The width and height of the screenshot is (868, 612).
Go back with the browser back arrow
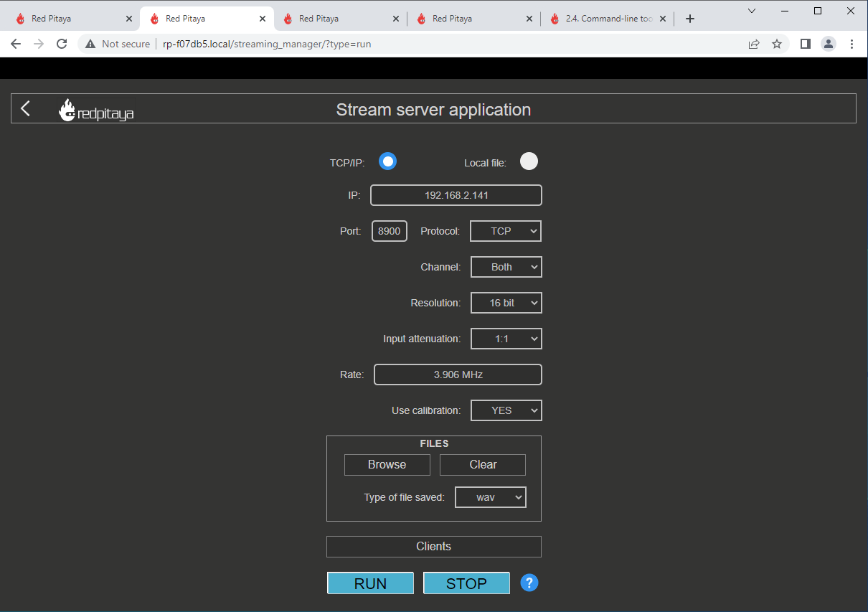click(16, 44)
